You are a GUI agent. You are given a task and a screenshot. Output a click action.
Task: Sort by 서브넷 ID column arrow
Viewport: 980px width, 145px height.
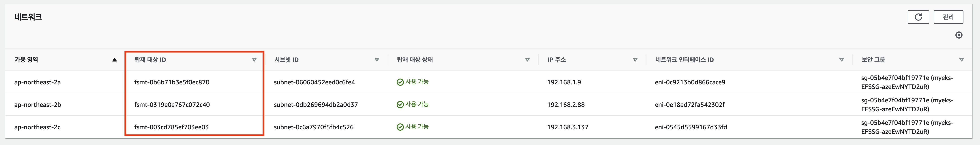point(377,59)
